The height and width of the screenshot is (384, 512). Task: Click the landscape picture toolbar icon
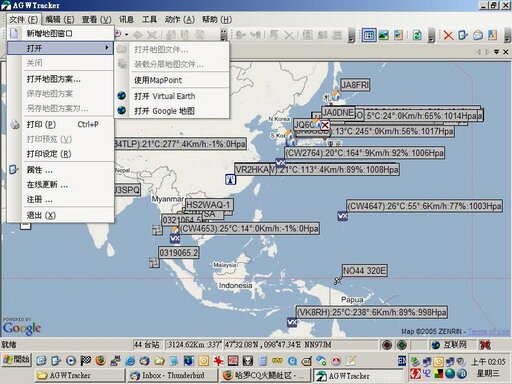(x=384, y=35)
